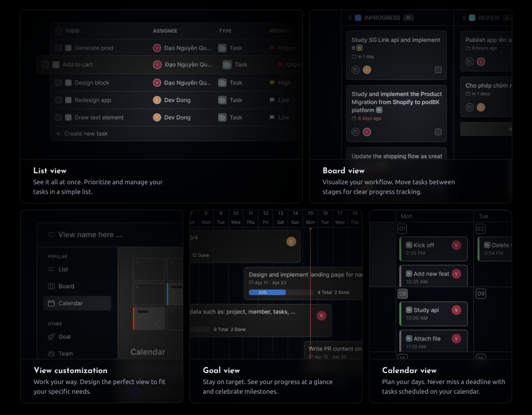Click the 50% blue progress bar
The image size is (532, 415).
point(267,292)
